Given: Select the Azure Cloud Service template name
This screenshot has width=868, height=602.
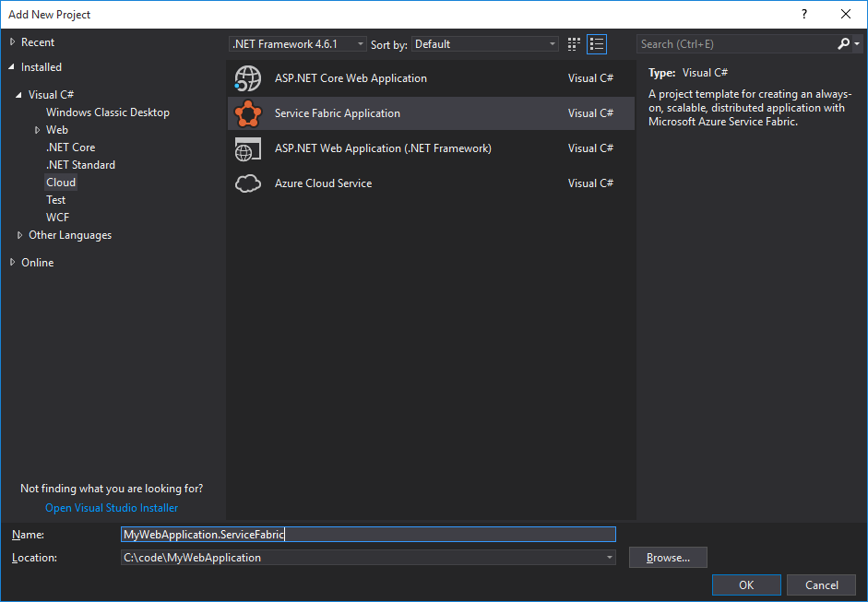Looking at the screenshot, I should (x=323, y=183).
